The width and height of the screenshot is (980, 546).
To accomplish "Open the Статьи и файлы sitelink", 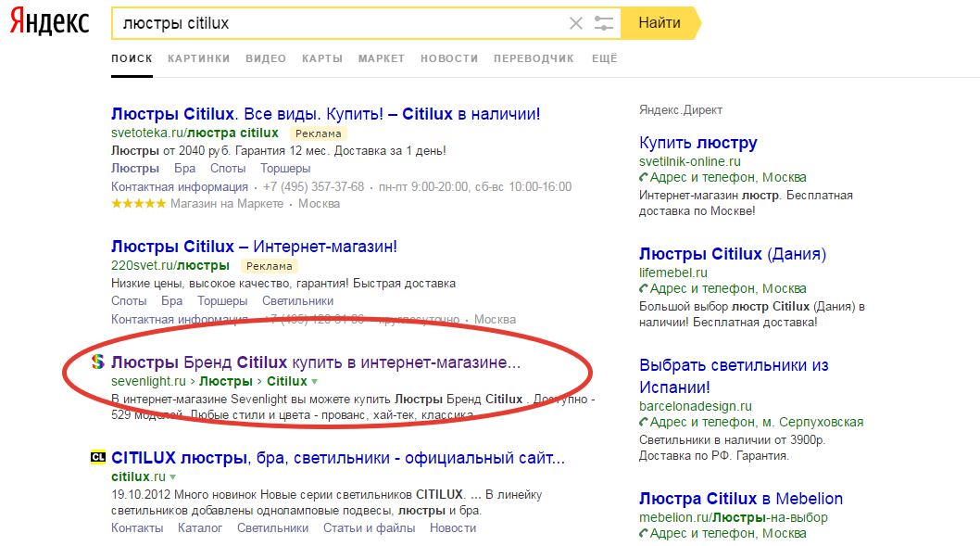I will click(x=369, y=527).
